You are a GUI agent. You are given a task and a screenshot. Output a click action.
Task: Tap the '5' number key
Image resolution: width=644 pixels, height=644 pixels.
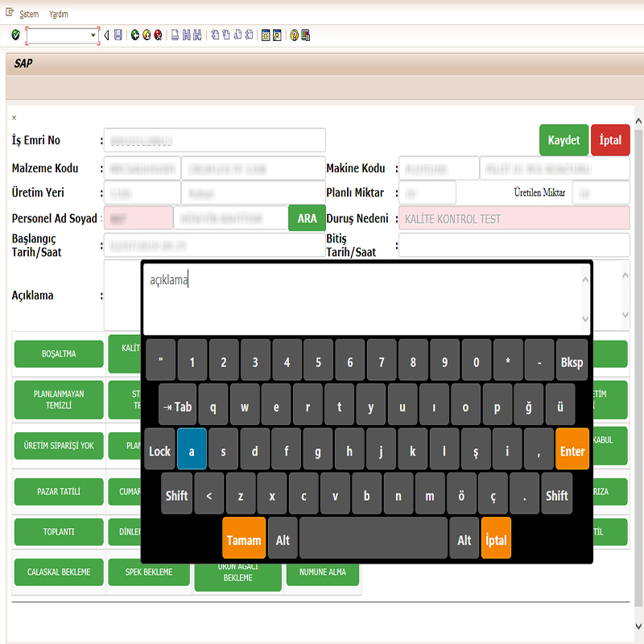(318, 360)
